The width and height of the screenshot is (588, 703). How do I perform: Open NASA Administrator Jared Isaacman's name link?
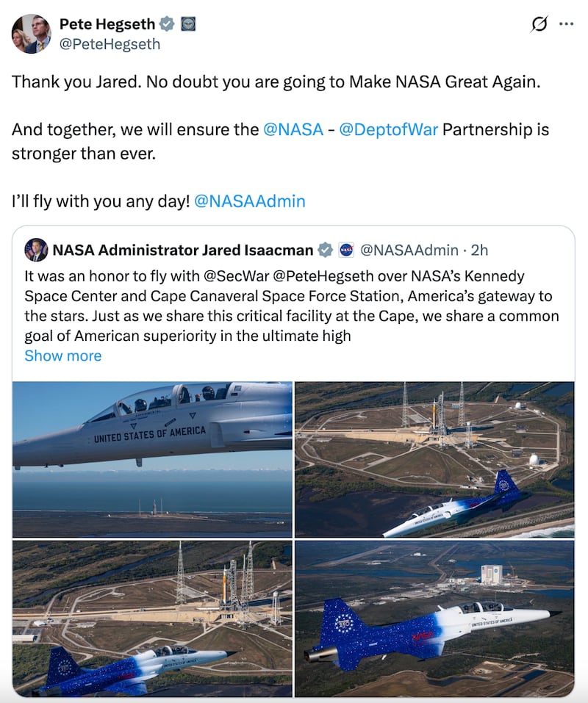coord(182,250)
